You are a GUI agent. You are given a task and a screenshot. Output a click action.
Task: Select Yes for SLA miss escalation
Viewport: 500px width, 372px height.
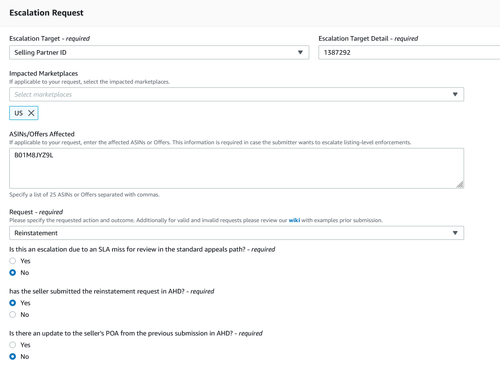click(x=13, y=261)
